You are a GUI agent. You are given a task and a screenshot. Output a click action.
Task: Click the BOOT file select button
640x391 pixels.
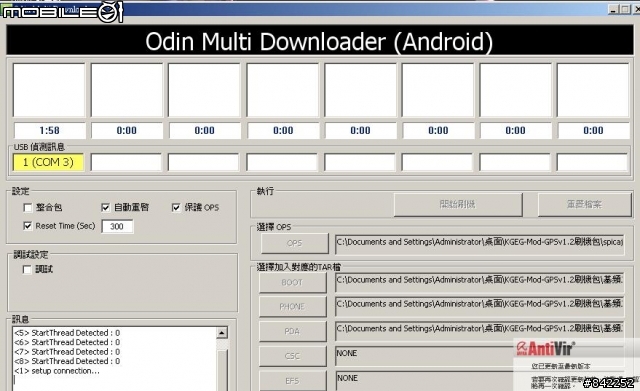point(293,282)
